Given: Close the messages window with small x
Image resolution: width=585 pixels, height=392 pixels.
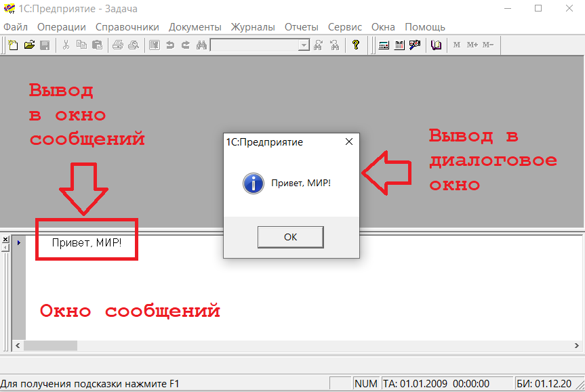Looking at the screenshot, I should [5, 239].
